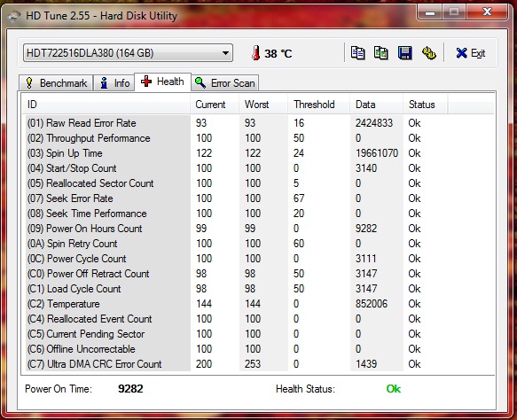The height and width of the screenshot is (420, 517).
Task: Save screenshot with the floppy disk icon
Action: (405, 52)
